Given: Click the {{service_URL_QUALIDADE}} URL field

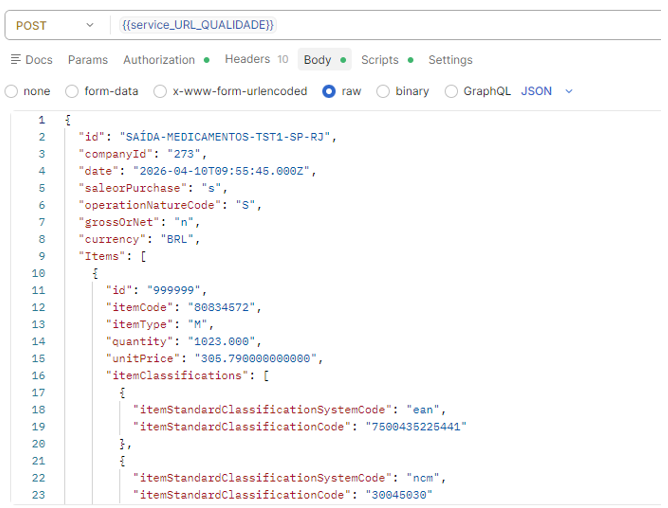Looking at the screenshot, I should (198, 25).
